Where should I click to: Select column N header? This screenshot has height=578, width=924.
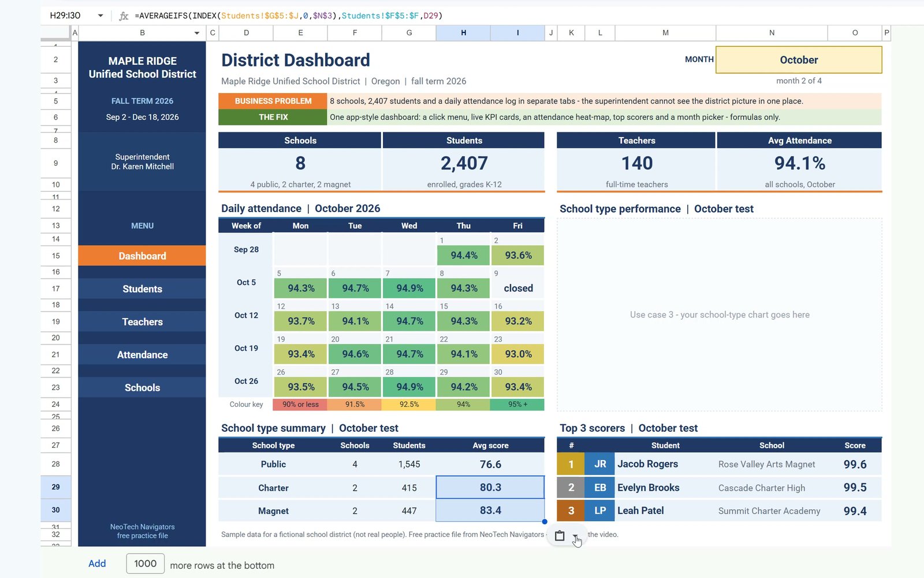point(772,33)
